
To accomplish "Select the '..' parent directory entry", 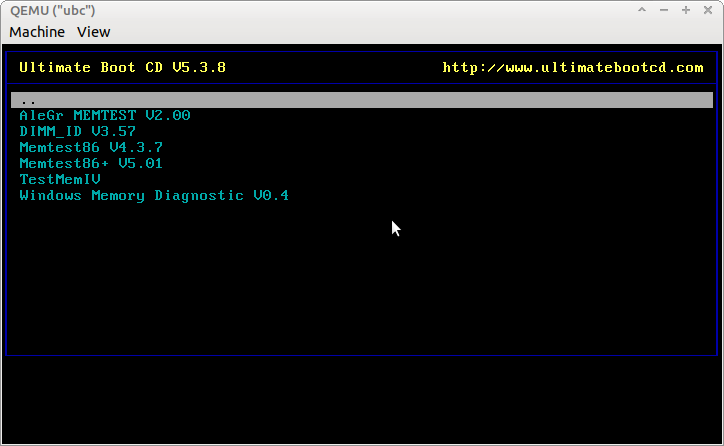I will [362, 100].
